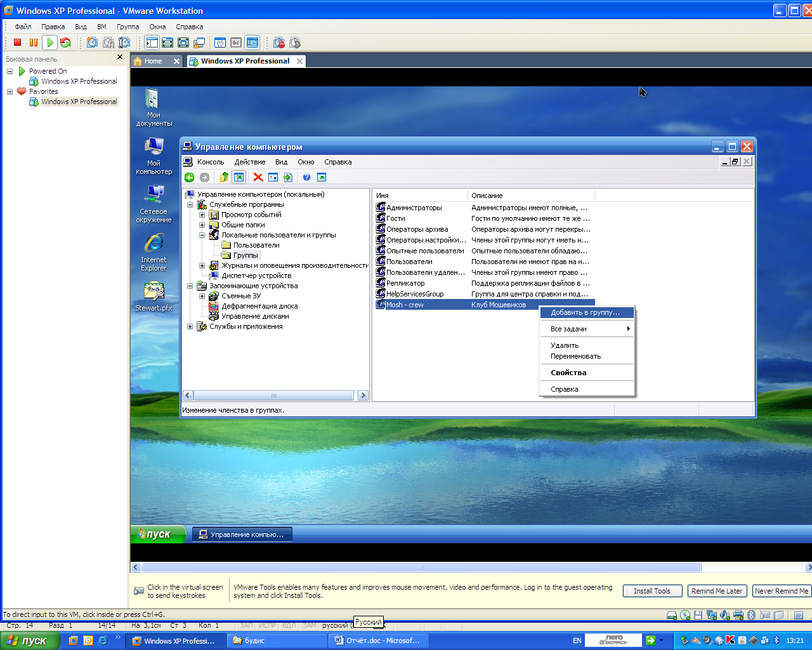Image resolution: width=812 pixels, height=650 pixels.
Task: Click the VMware Suspend (pause) icon
Action: [x=34, y=43]
